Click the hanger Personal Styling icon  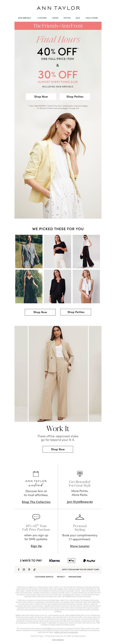[80, 517]
